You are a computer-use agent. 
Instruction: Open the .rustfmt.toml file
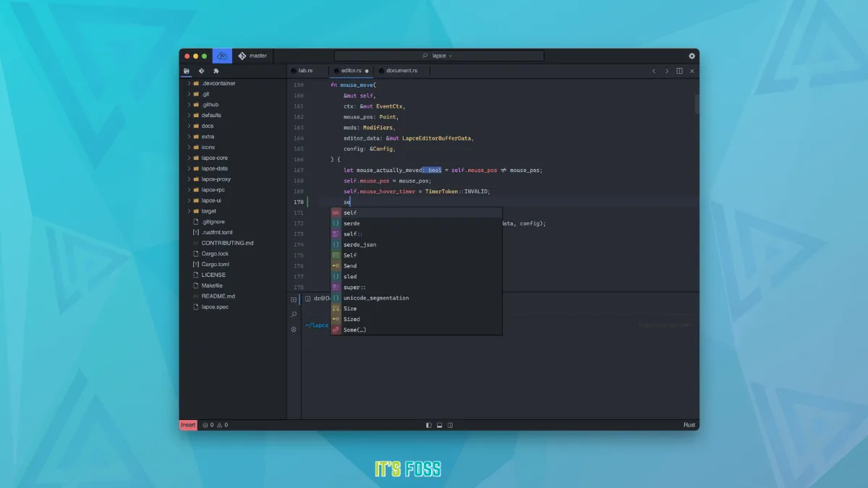[233, 232]
